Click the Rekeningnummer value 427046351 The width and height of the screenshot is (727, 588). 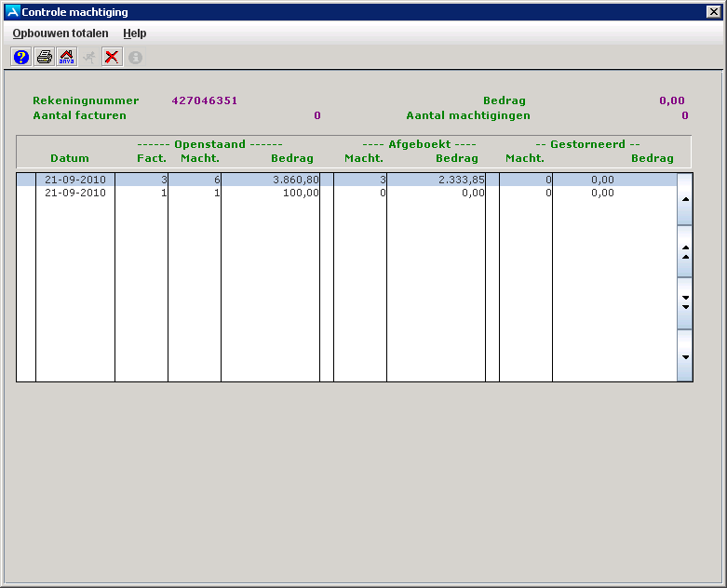coord(205,100)
